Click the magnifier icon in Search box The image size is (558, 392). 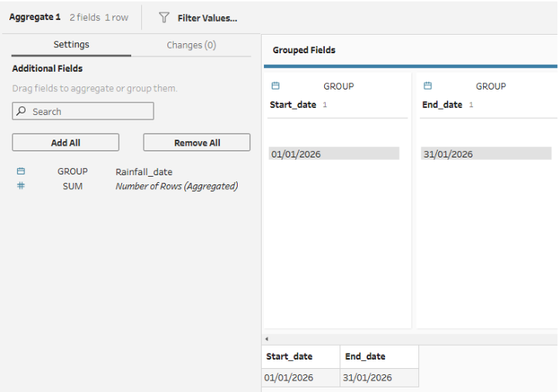(21, 112)
